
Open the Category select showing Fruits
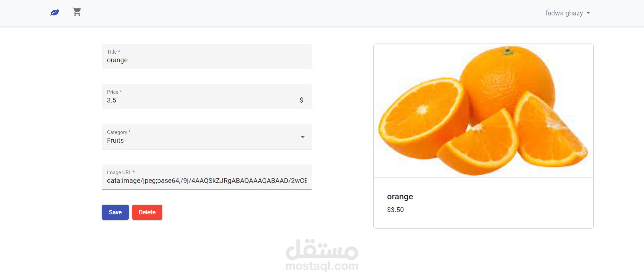[207, 137]
